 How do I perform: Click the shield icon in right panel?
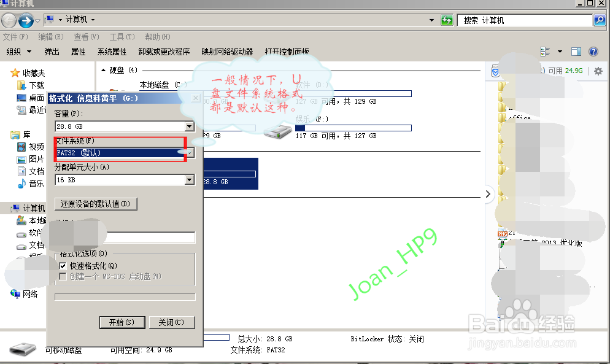point(495,71)
